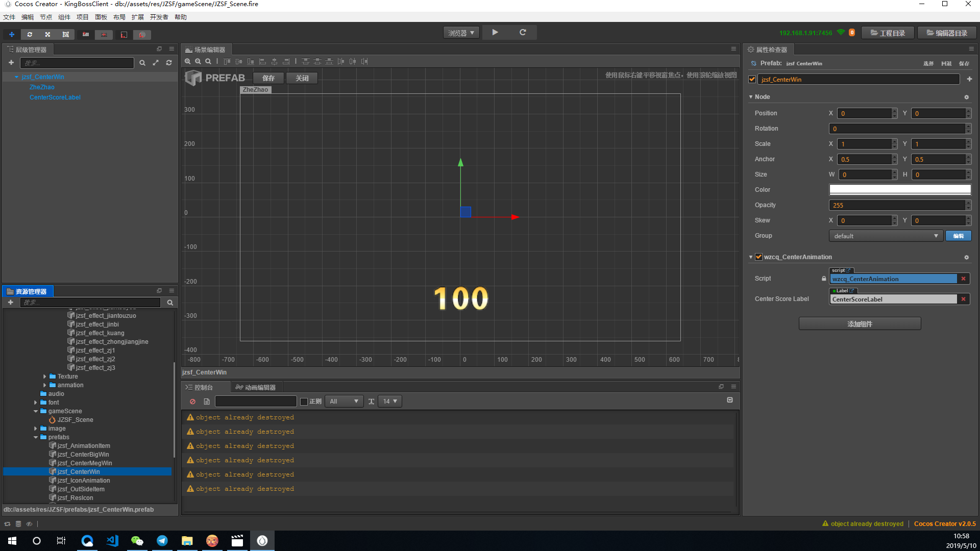The width and height of the screenshot is (980, 551).
Task: Zoom in the scene editor view
Action: click(188, 61)
